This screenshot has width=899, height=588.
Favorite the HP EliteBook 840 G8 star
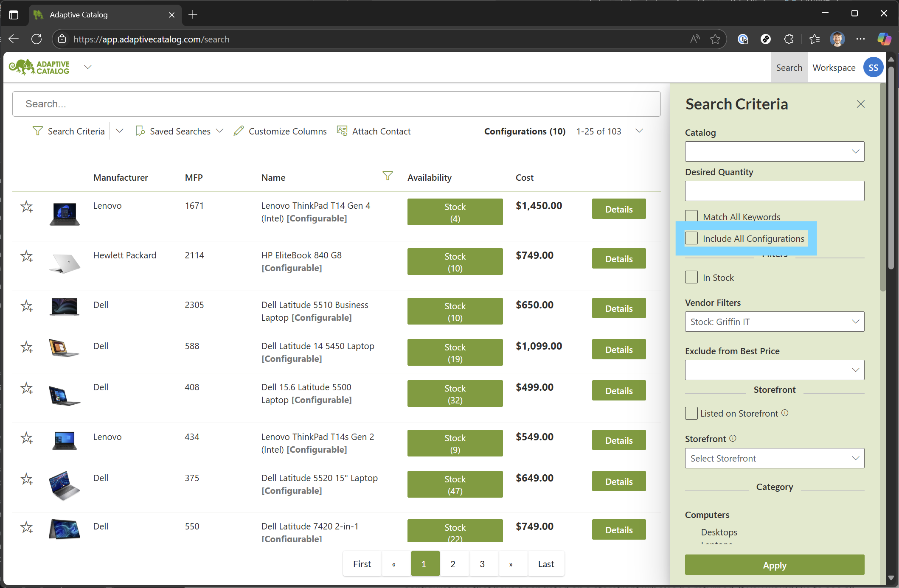pyautogui.click(x=27, y=256)
